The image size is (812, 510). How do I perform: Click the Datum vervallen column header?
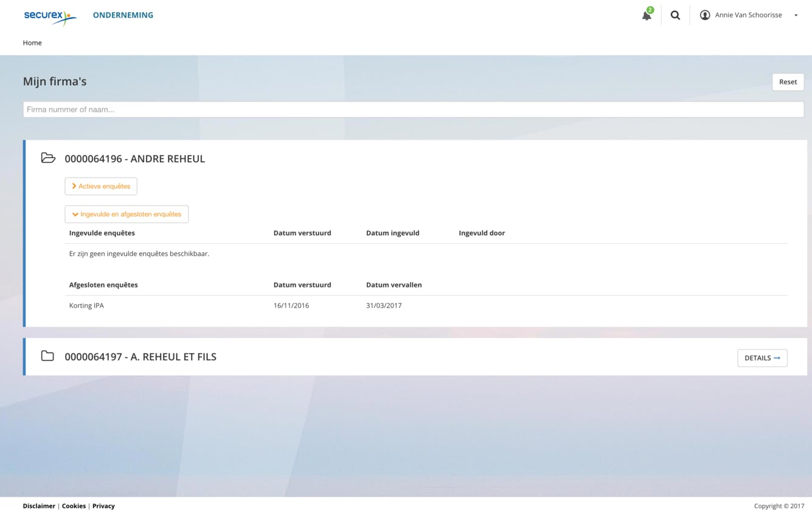394,284
